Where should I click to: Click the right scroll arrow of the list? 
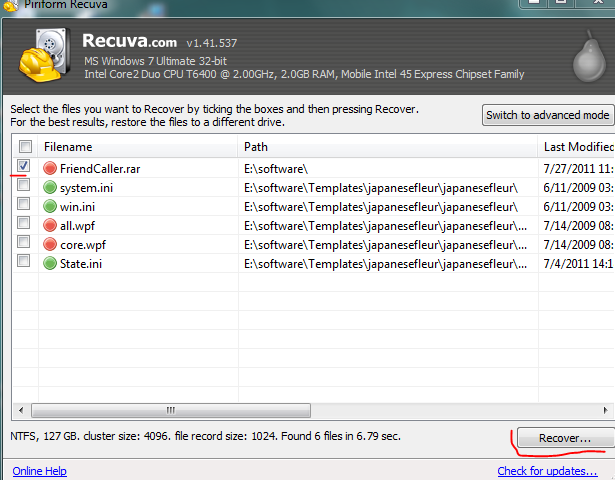coord(606,411)
